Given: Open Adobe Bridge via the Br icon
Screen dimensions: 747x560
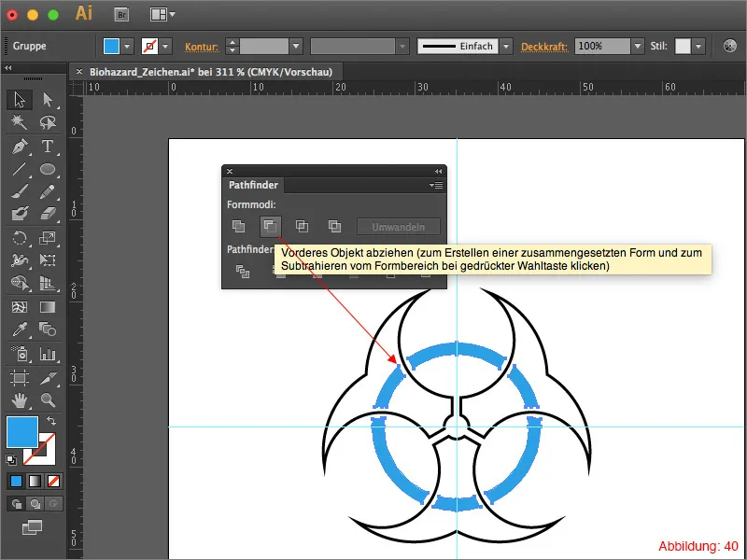Looking at the screenshot, I should click(122, 15).
